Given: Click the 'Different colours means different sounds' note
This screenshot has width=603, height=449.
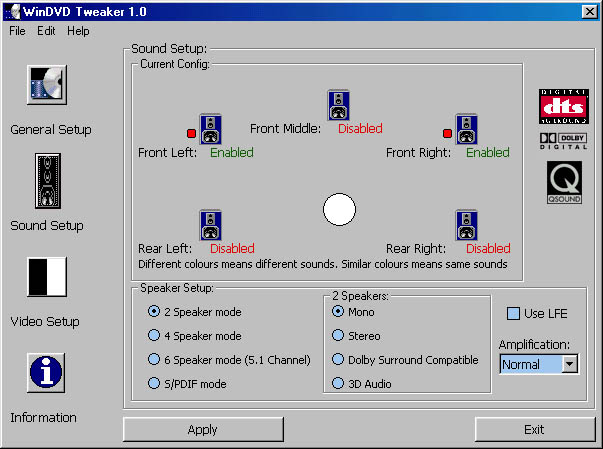Looking at the screenshot, I should [323, 264].
